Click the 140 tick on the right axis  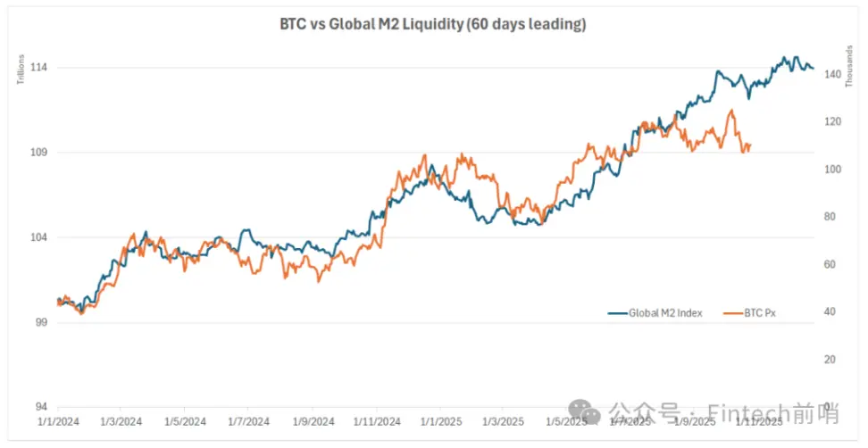[x=833, y=75]
